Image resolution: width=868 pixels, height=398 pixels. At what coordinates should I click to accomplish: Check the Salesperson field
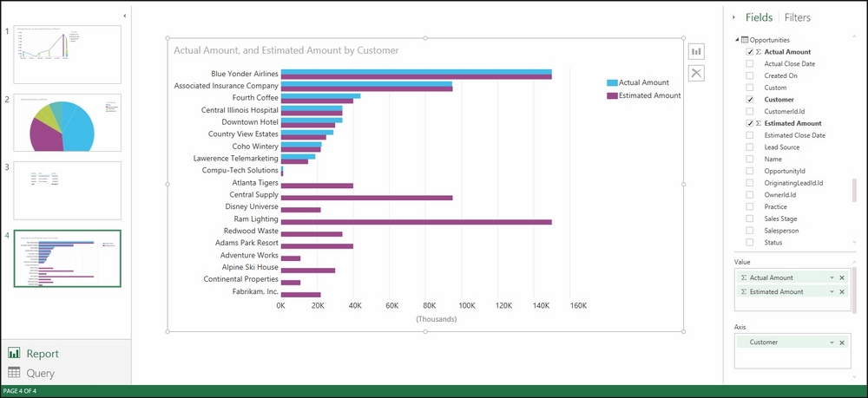750,231
